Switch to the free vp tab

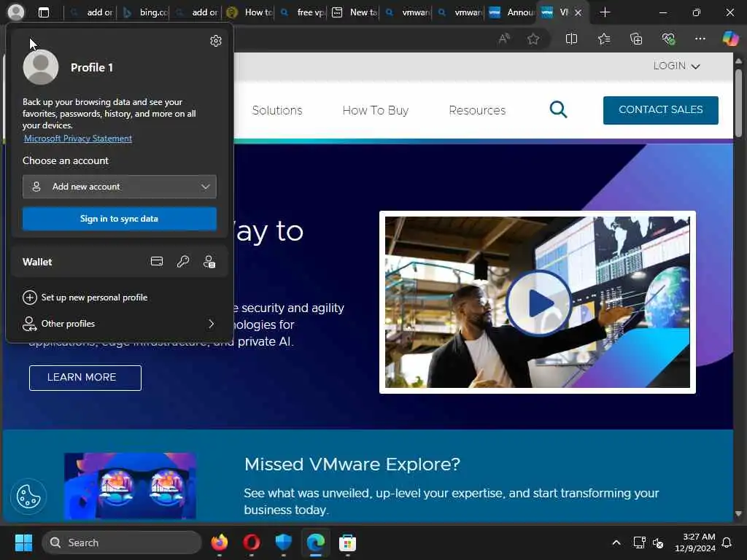point(302,12)
